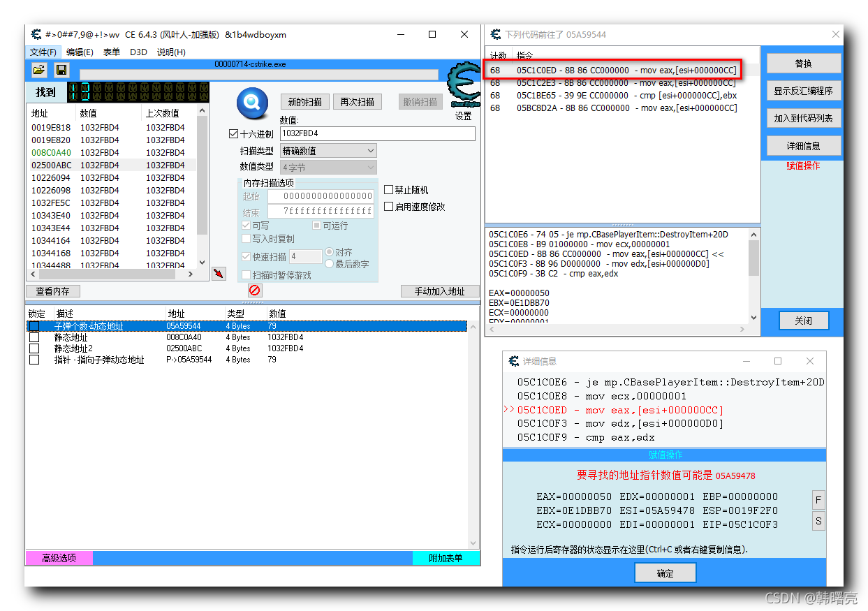Image resolution: width=868 pixels, height=611 pixels.
Task: Click the 结束 address input field
Action: click(321, 210)
